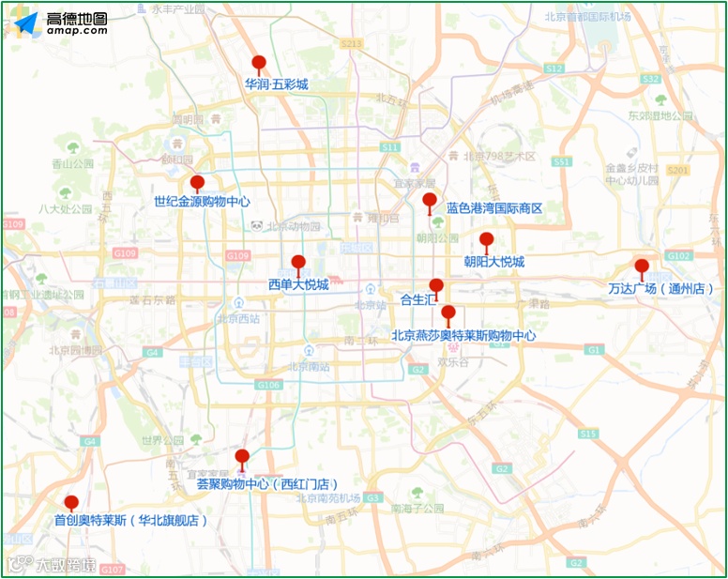Click the 世纪金源购物中心 label
The width and height of the screenshot is (728, 579).
tap(202, 202)
